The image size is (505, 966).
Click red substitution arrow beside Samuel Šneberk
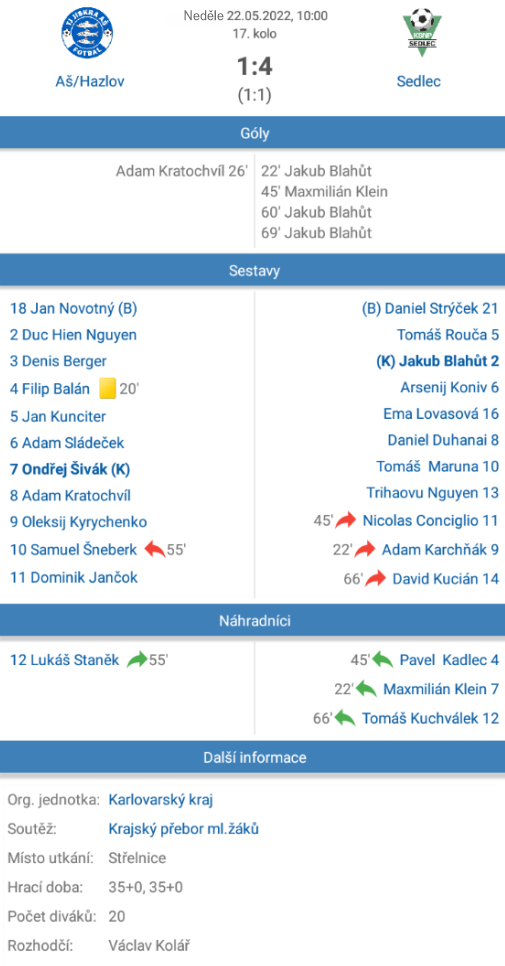(x=155, y=549)
